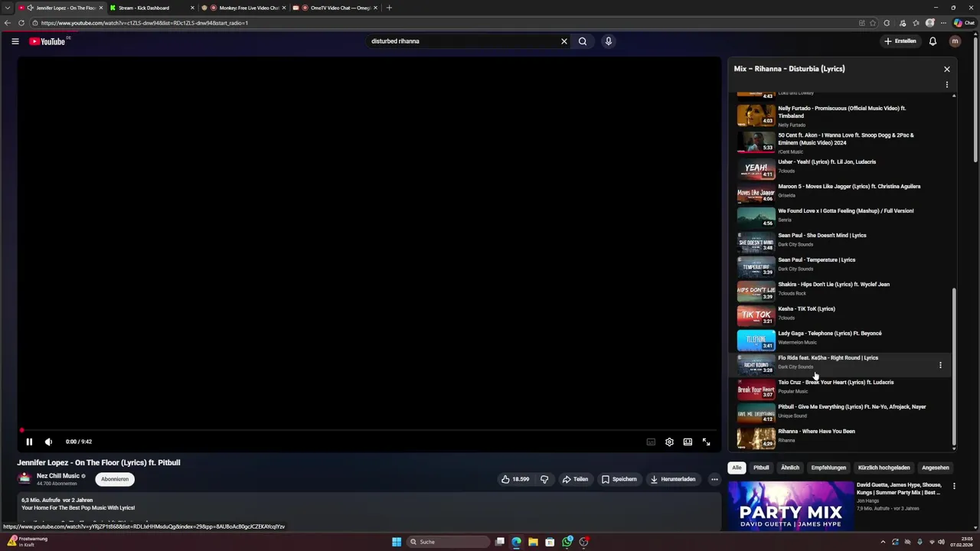The image size is (980, 551).
Task: Select Shakira - Hips Don't Lie thumbnail
Action: tap(756, 291)
